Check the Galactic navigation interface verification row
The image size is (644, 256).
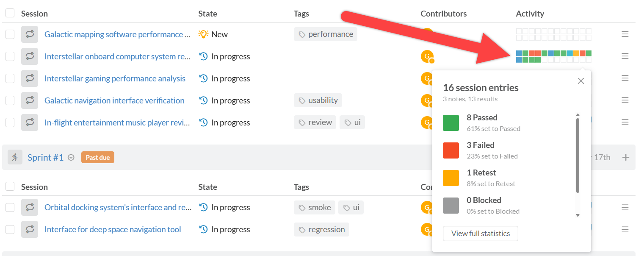point(10,100)
